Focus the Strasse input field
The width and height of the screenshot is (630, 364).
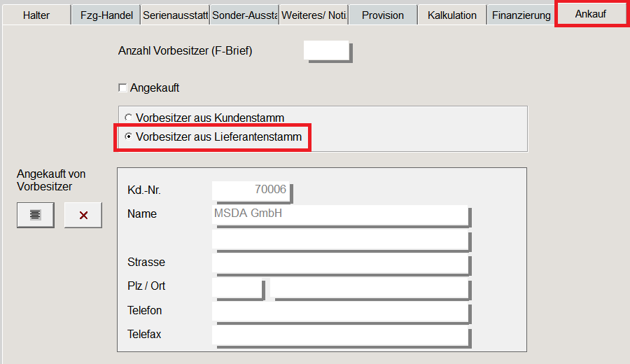339,262
